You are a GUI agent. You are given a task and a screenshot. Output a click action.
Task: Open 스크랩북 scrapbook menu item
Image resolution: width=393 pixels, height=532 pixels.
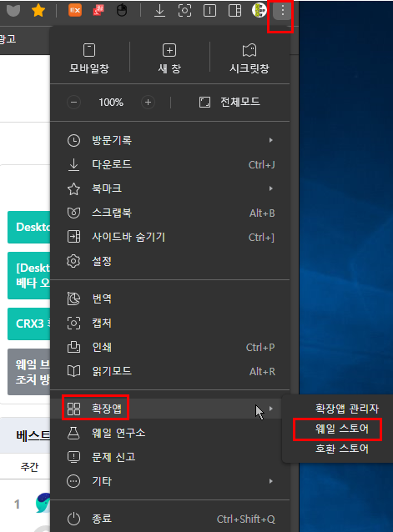click(x=169, y=213)
